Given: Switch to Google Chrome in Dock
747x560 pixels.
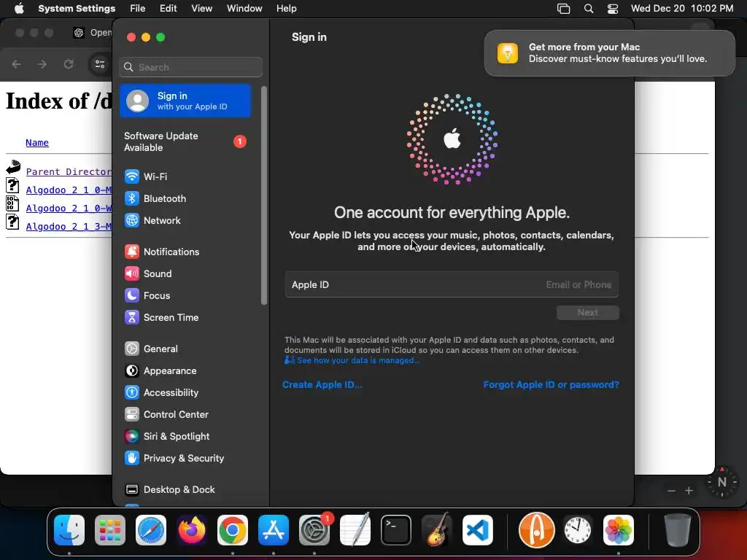Looking at the screenshot, I should (233, 530).
